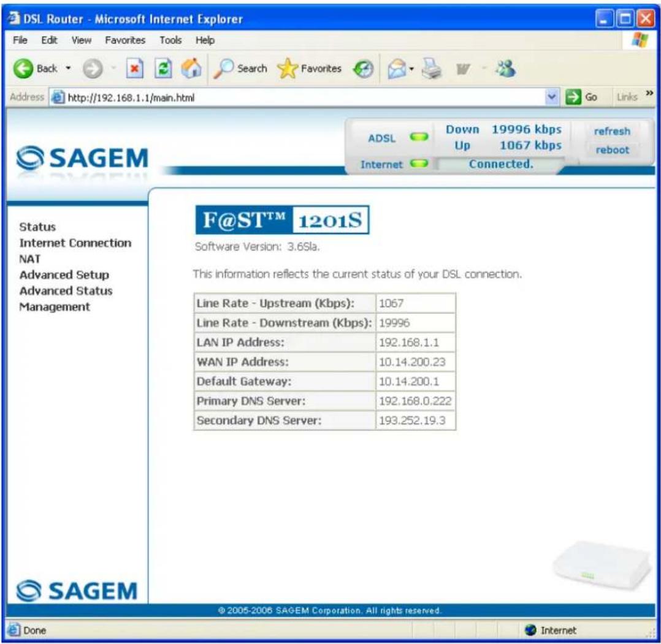This screenshot has width=661, height=644.
Task: Open the File menu
Action: (x=20, y=40)
